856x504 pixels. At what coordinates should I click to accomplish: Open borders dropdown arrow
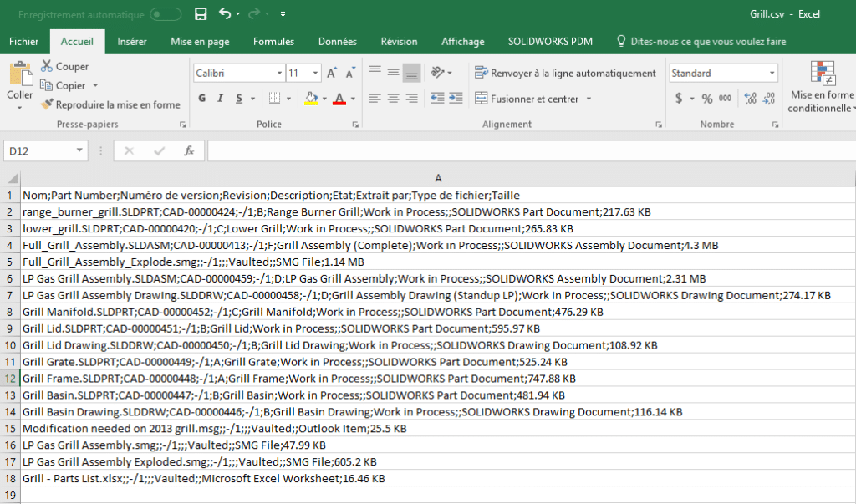(288, 99)
